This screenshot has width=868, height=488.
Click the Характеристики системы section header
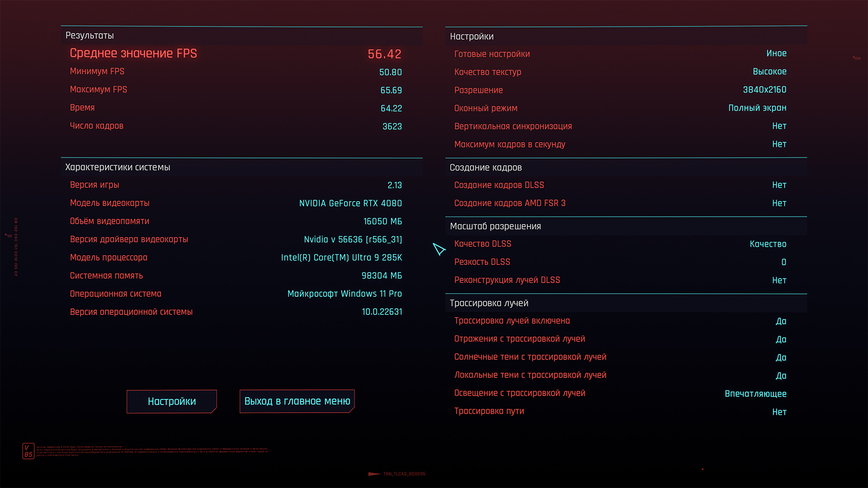pos(118,167)
